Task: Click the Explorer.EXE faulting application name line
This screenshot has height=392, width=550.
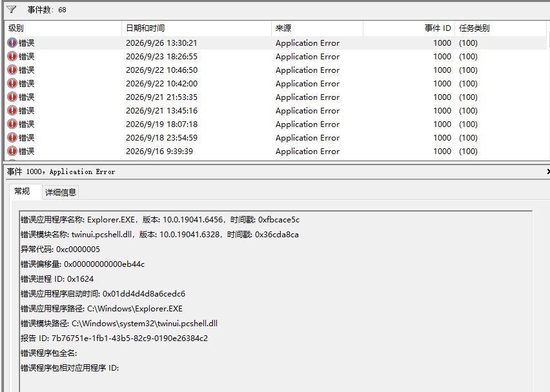Action: [x=160, y=220]
